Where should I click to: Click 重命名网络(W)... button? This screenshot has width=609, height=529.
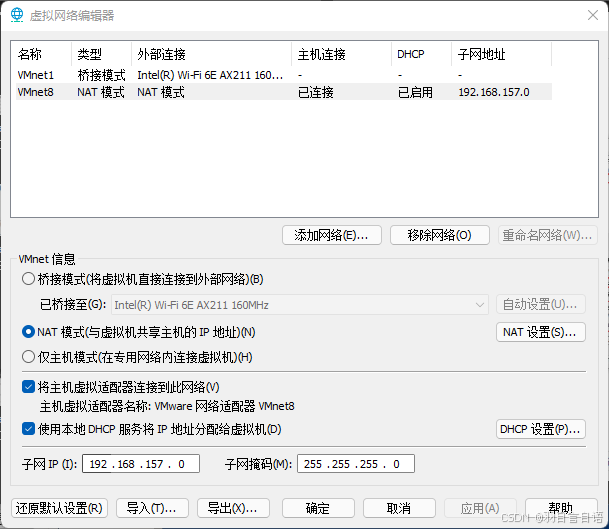pyautogui.click(x=548, y=235)
